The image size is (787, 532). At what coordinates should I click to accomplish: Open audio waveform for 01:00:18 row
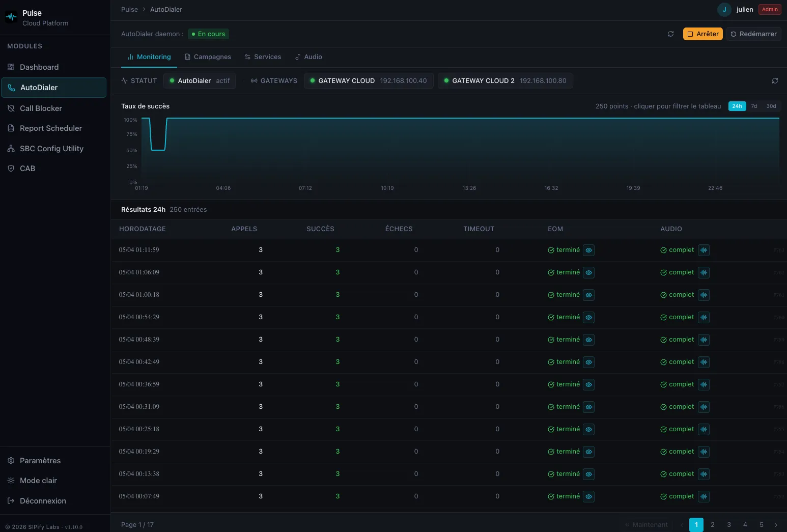[704, 295]
